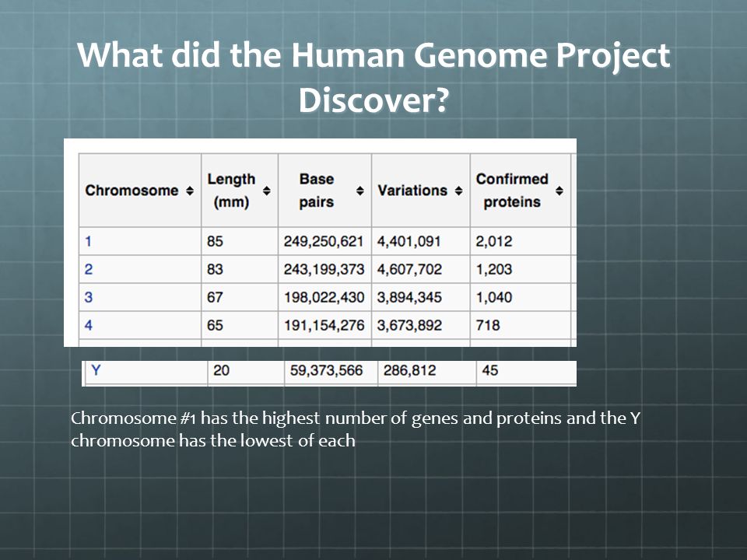Select the base pairs value 198,022,430
The height and width of the screenshot is (560, 747).
(324, 298)
